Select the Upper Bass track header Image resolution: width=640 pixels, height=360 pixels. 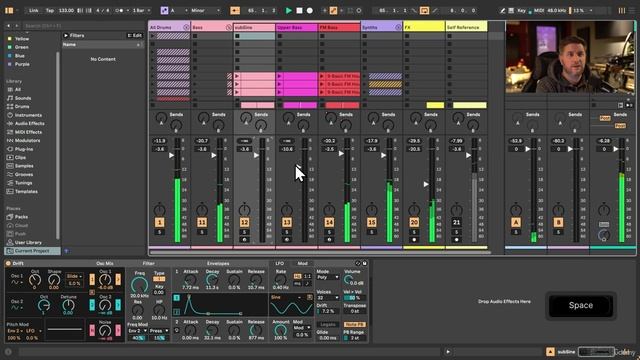[296, 27]
